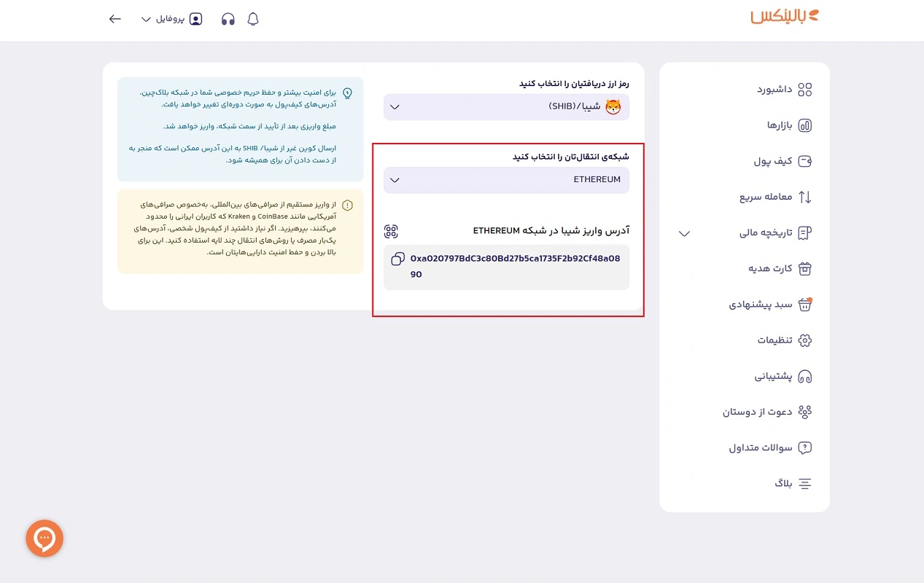Click the headphones support icon in header
This screenshot has width=924, height=583.
(228, 19)
